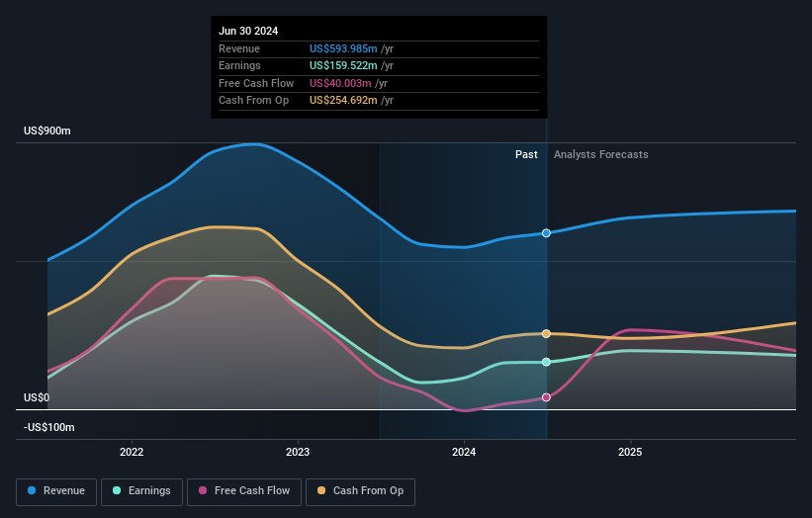Image resolution: width=812 pixels, height=518 pixels.
Task: Click the Past label
Action: 526,154
